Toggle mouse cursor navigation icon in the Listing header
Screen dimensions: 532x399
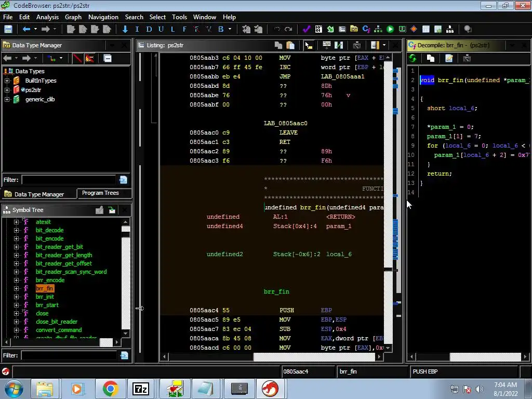(x=309, y=45)
